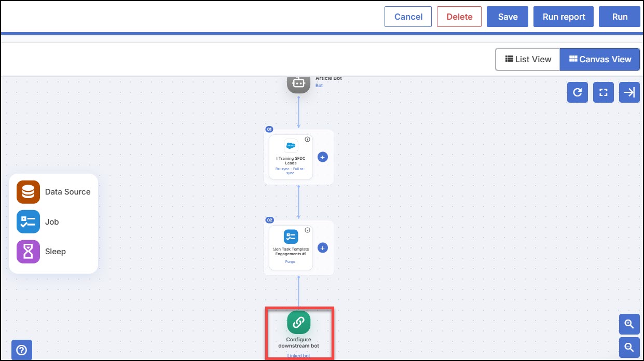Click the 'Data Source' label
Screen dimensions: 644x361
tap(67, 192)
